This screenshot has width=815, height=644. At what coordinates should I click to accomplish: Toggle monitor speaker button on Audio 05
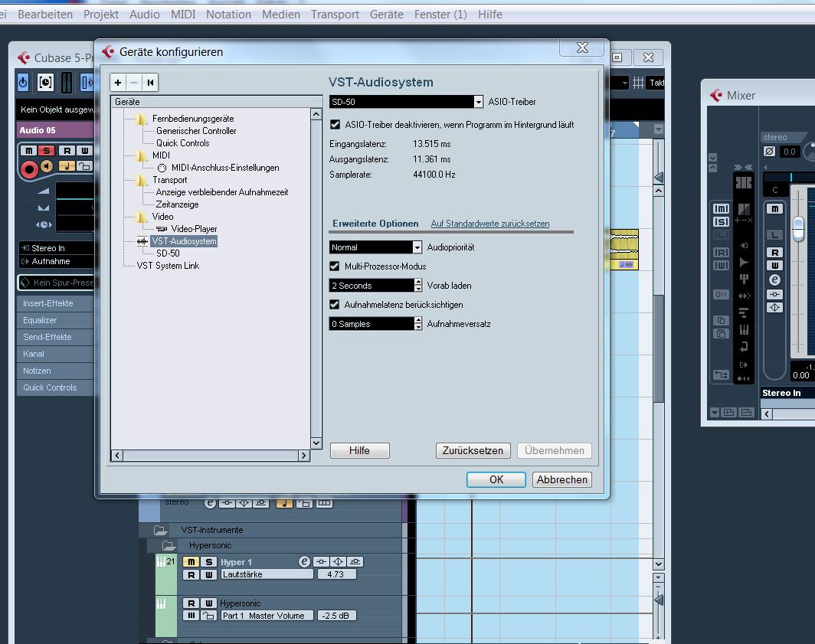click(47, 166)
